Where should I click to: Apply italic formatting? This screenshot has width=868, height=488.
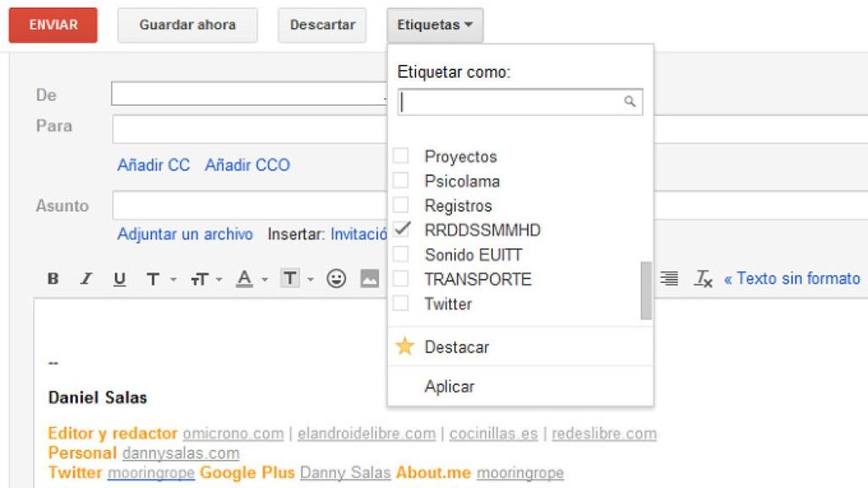(x=86, y=278)
